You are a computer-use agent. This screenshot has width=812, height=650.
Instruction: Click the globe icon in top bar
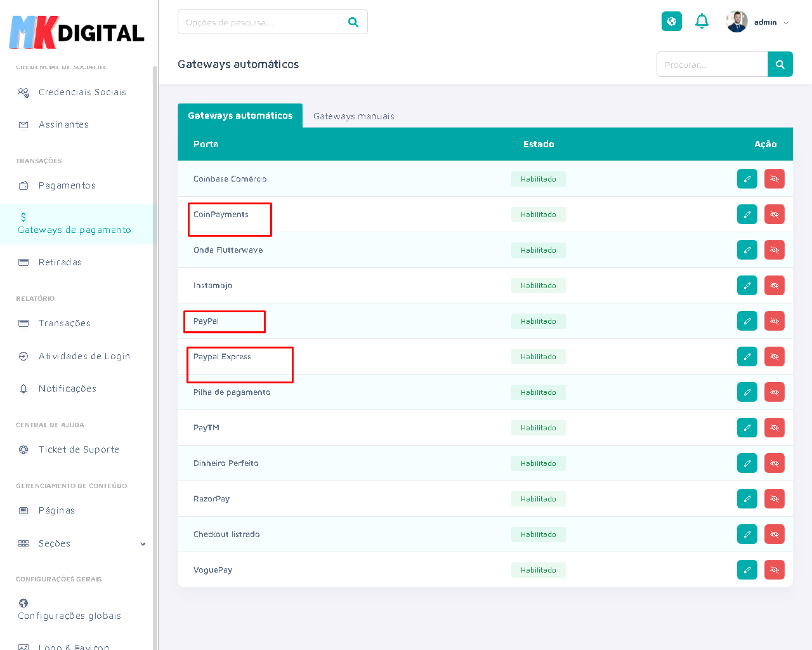671,22
